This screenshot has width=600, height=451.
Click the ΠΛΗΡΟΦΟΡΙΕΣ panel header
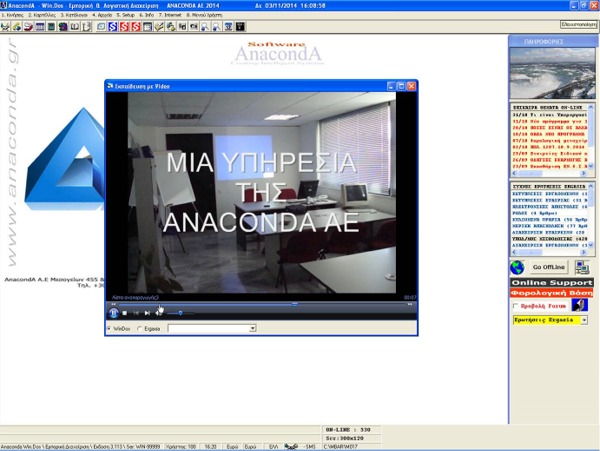point(553,41)
